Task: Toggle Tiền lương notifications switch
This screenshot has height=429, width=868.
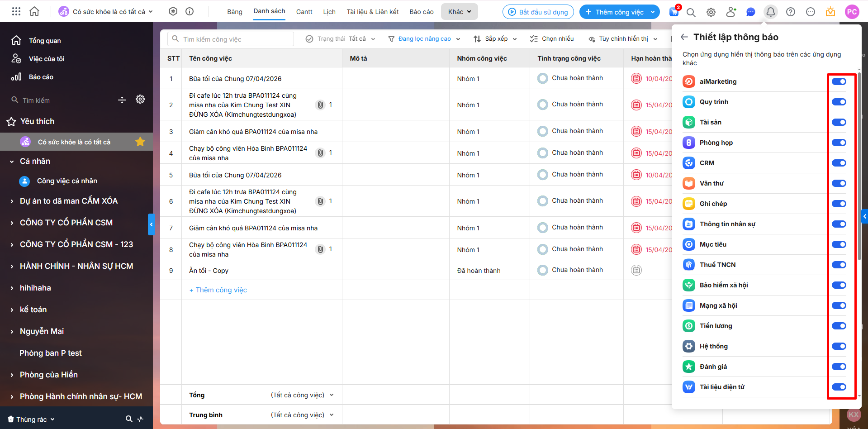Action: [839, 326]
